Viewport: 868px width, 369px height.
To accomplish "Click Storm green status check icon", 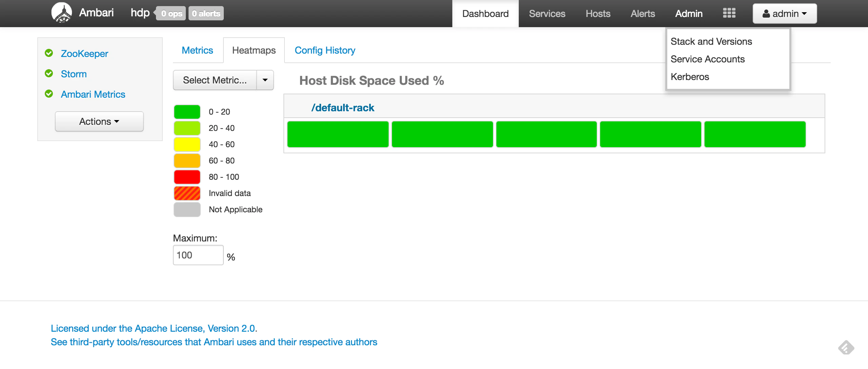I will tap(49, 73).
